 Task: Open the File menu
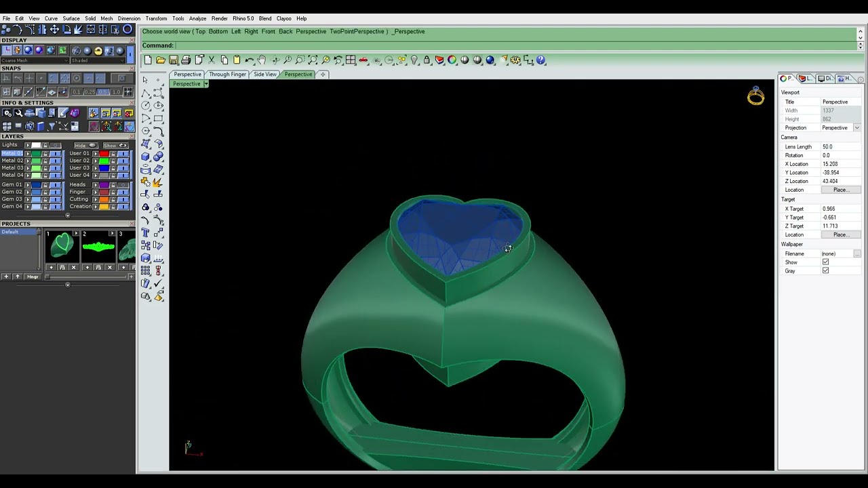tap(6, 18)
